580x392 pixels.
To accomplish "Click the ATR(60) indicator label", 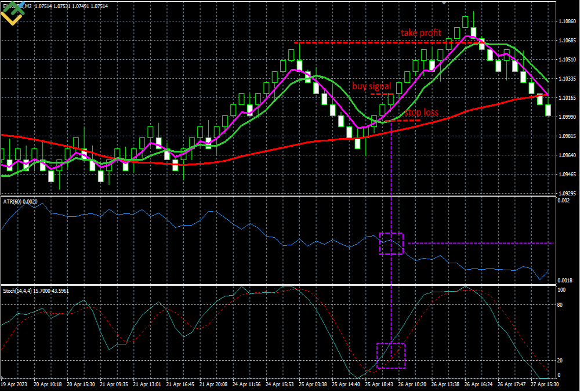I will coord(17,201).
